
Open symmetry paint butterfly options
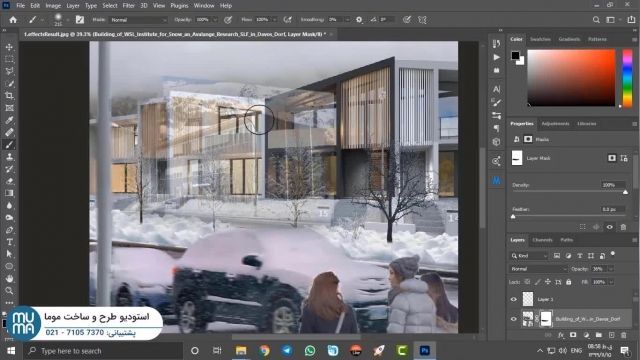[422, 20]
